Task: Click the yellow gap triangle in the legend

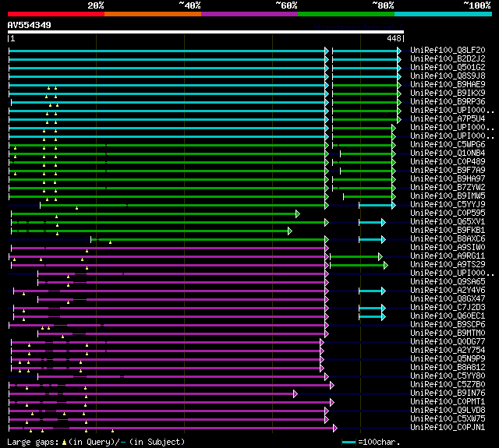Action: click(x=64, y=442)
